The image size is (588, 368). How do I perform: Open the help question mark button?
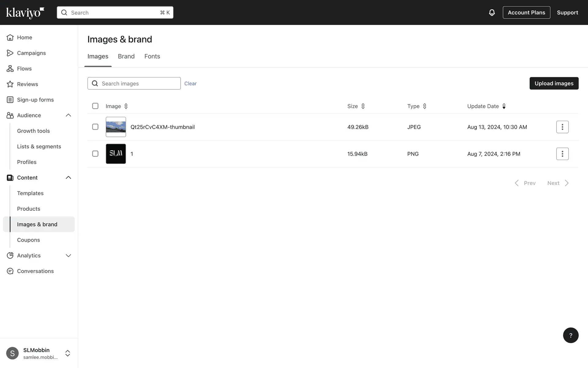[571, 335]
